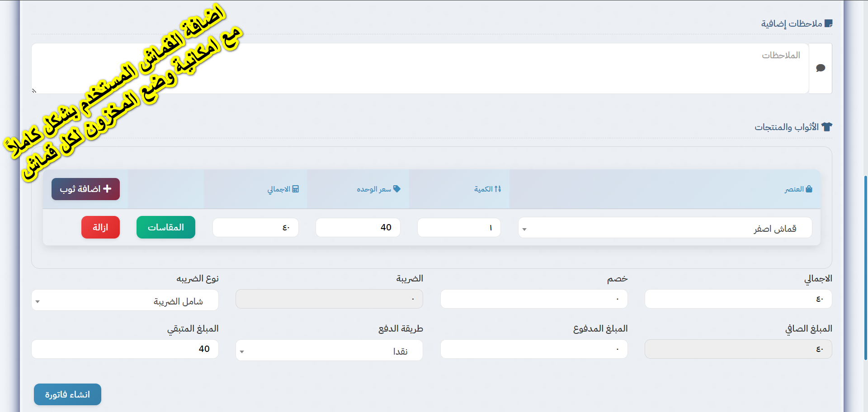Click the ملاحظات إضافية section title
The height and width of the screenshot is (412, 868).
[x=792, y=23]
